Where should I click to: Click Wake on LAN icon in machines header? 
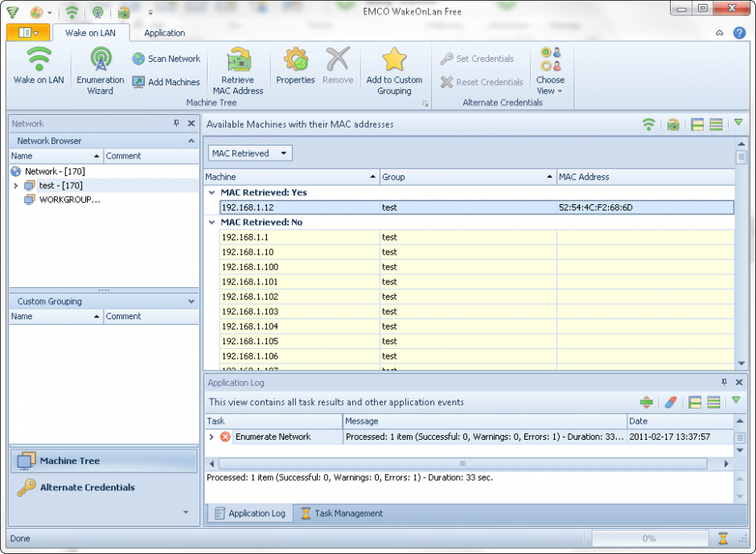[648, 125]
